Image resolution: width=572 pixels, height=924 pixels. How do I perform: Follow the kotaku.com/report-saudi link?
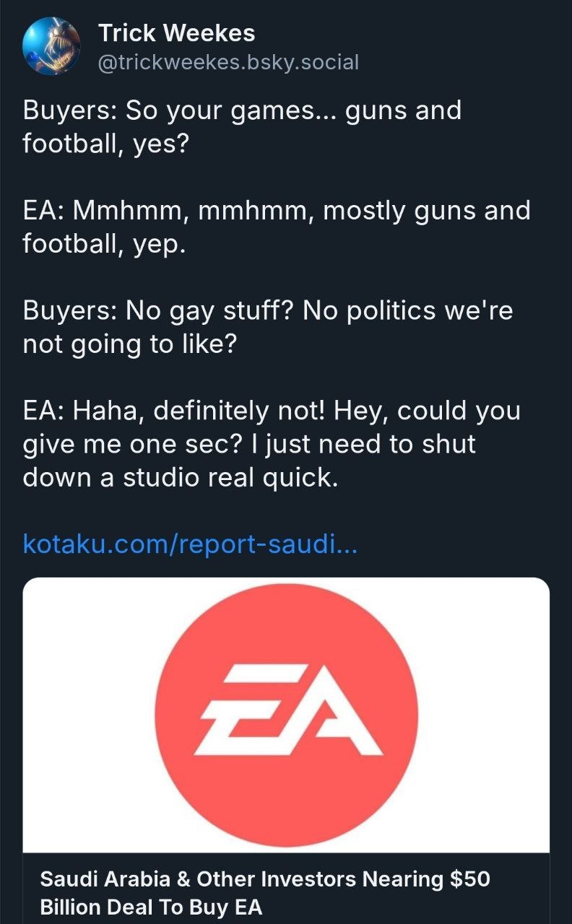tap(190, 543)
